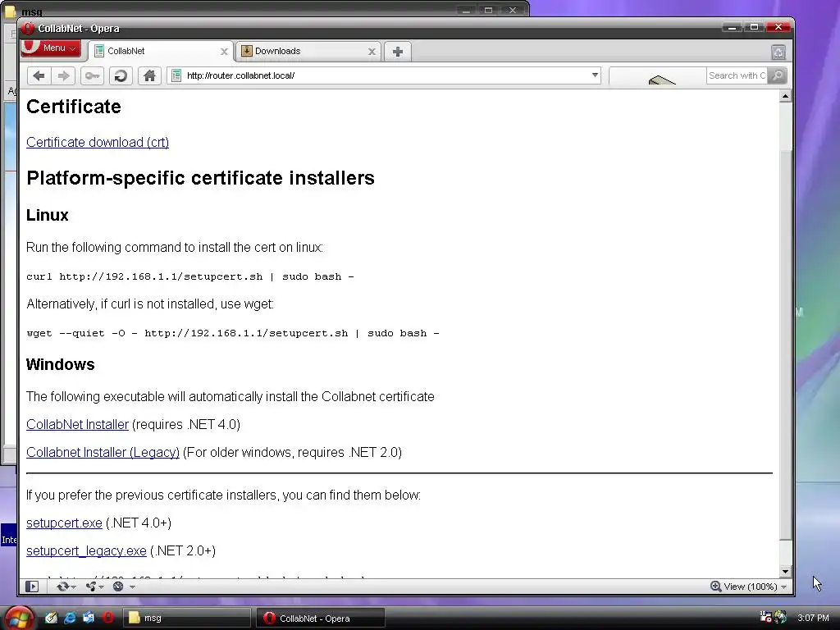840x630 pixels.
Task: Open Certificate download (crt) link
Action: point(98,142)
